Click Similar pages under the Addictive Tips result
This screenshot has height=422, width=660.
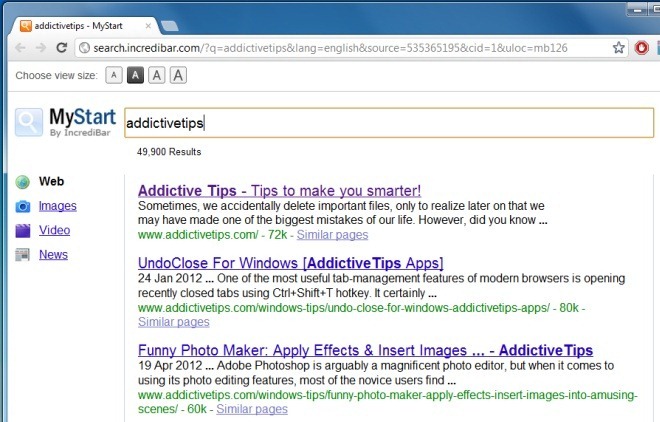[332, 235]
